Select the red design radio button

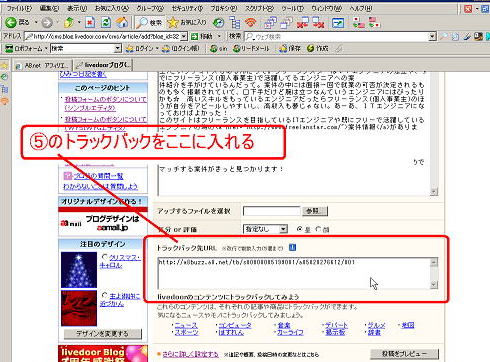tap(105, 296)
